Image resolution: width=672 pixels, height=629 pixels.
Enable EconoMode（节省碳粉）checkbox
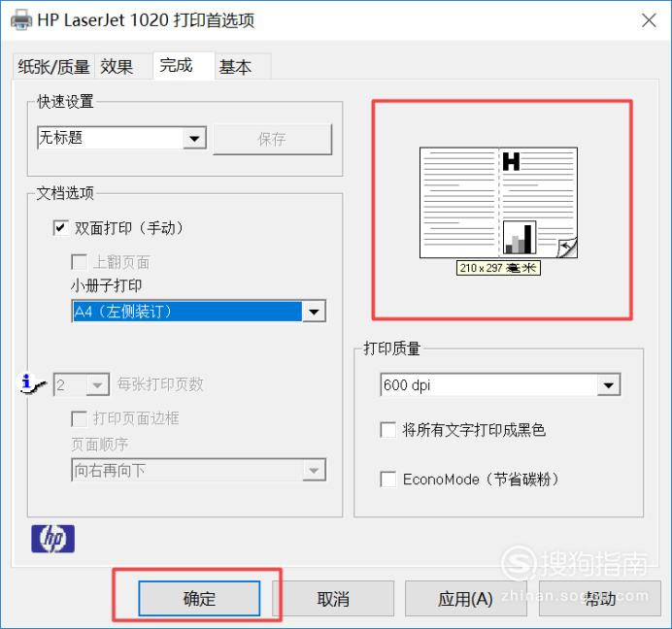tap(388, 480)
